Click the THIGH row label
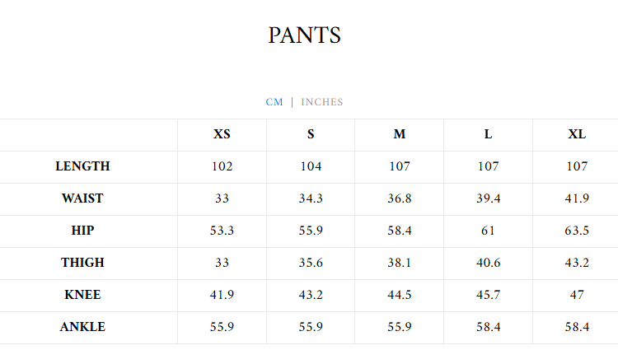Screen dimensions: 618x364 click(x=82, y=263)
